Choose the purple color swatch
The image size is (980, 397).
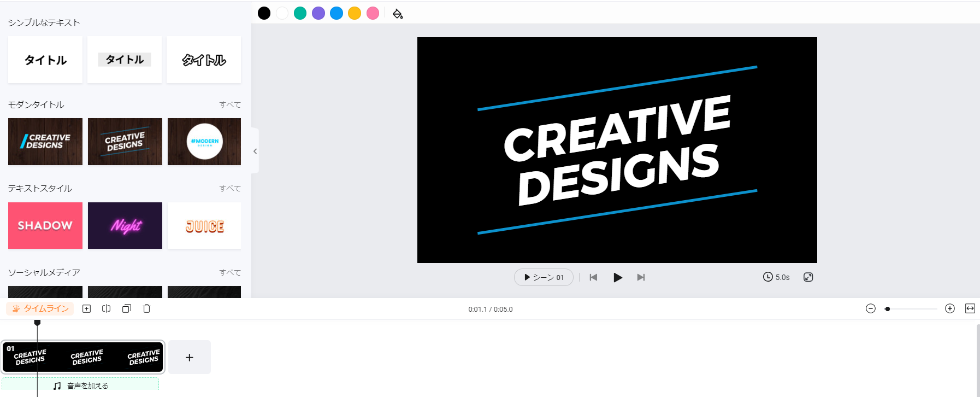click(318, 13)
